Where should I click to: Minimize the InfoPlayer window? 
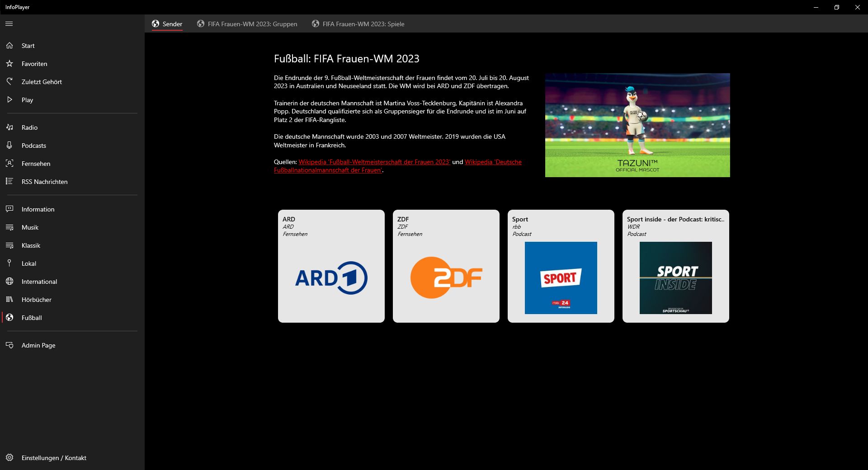point(816,7)
